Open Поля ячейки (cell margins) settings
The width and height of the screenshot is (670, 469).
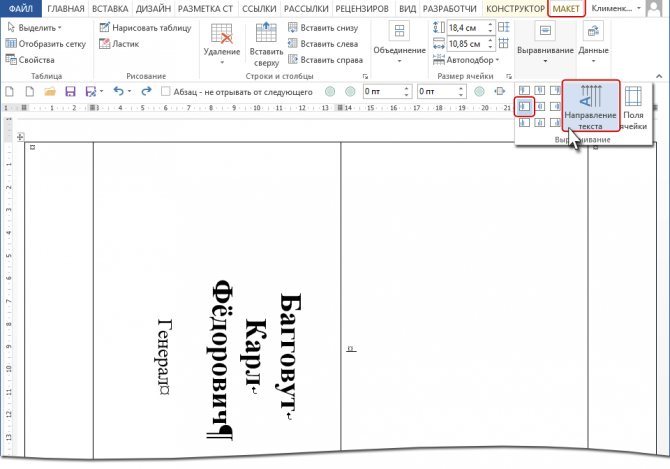point(634,108)
